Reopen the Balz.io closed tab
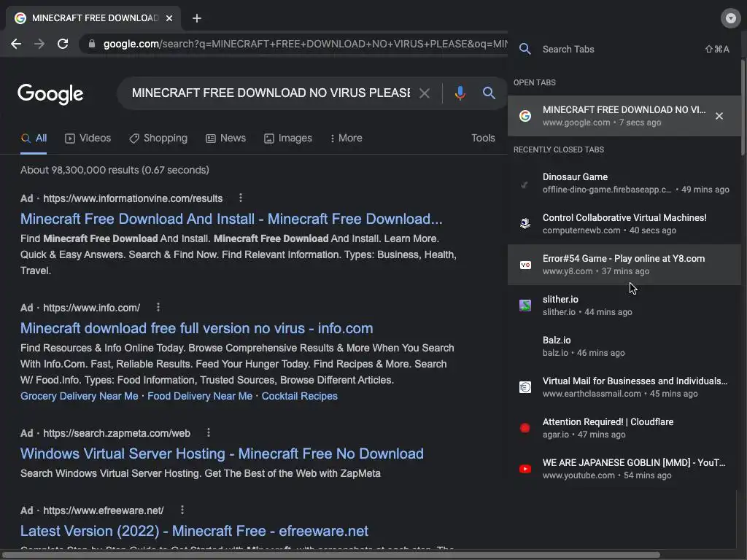 pyautogui.click(x=624, y=346)
